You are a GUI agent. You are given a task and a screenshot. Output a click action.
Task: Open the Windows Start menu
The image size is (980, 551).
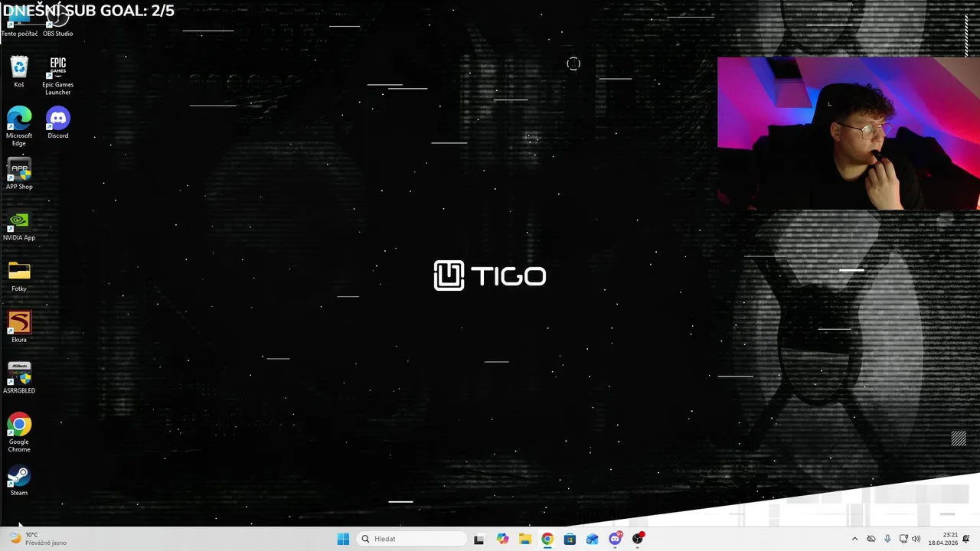[x=343, y=539]
